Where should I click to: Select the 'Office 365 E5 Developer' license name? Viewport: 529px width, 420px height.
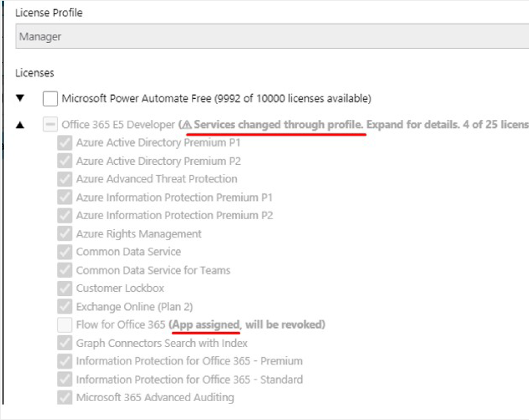click(118, 125)
